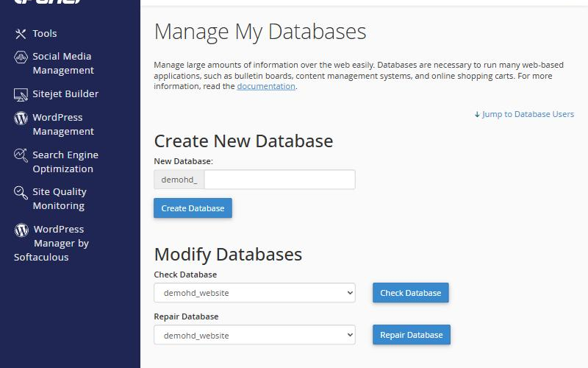This screenshot has height=368, width=588.
Task: Select Search Engine Optimization menu item
Action: point(65,162)
